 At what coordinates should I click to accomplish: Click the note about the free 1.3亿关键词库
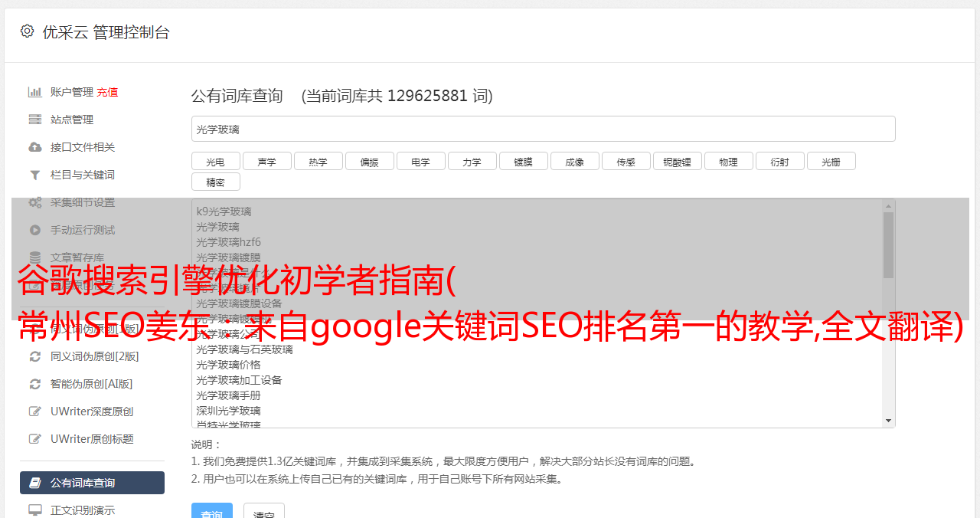[x=445, y=461]
